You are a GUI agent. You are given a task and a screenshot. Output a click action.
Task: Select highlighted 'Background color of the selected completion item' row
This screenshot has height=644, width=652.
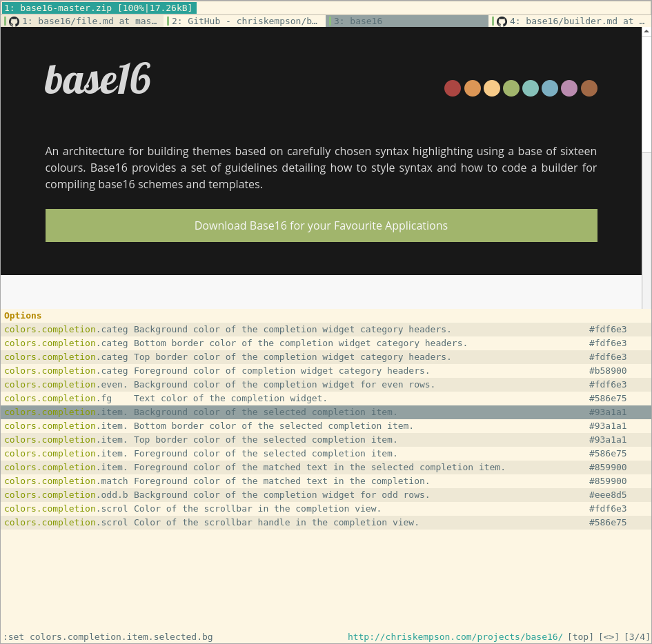click(x=326, y=412)
